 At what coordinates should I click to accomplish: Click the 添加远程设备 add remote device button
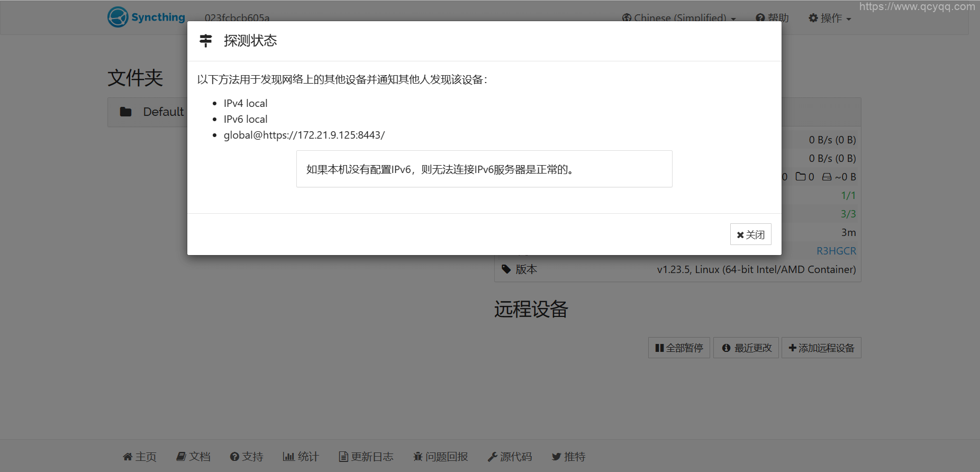coord(821,348)
